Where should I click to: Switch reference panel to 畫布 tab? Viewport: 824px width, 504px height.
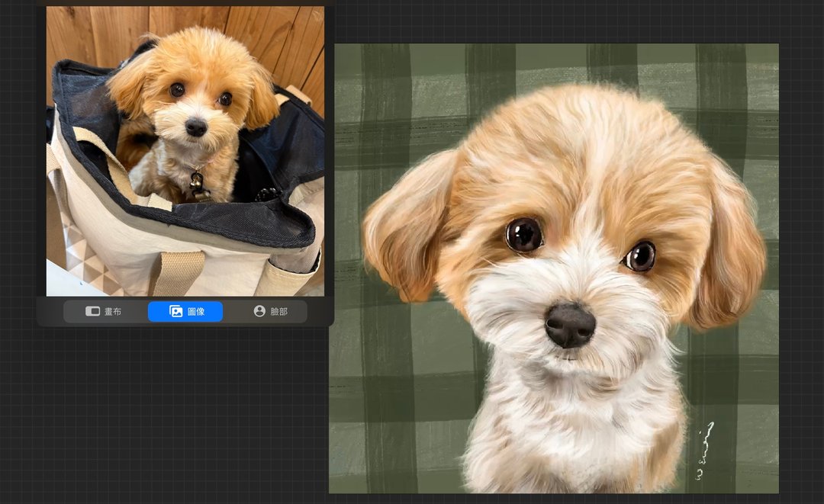(x=104, y=311)
